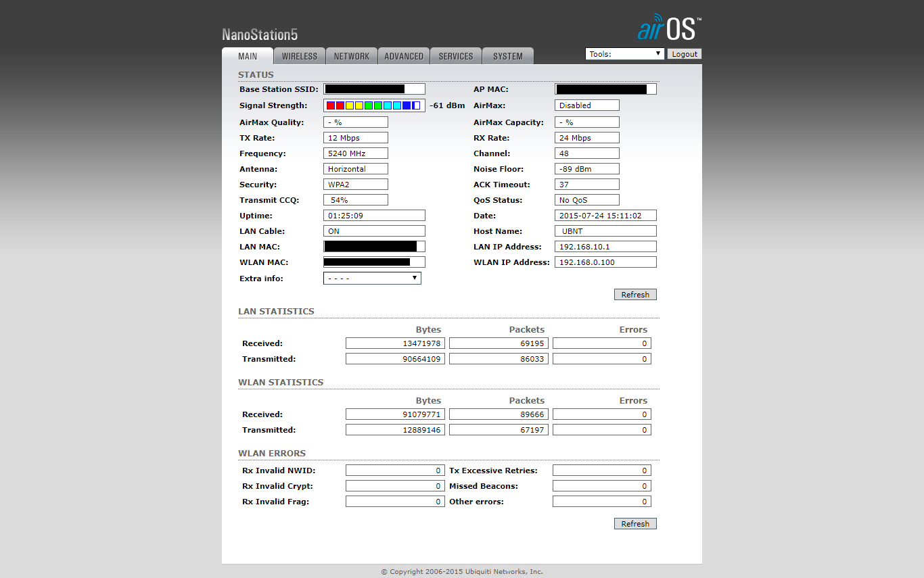
Task: Click the LAN IP Address field
Action: [605, 247]
